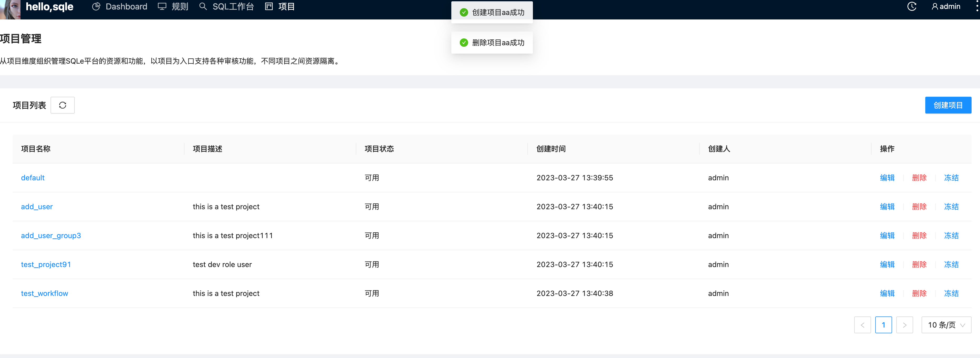980x358 pixels.
Task: Open the admin user menu
Action: tap(946, 7)
